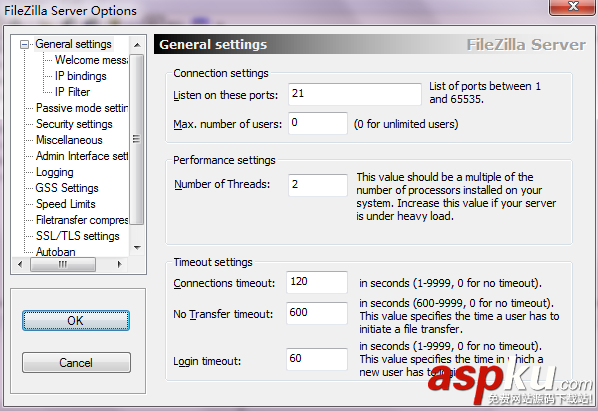
Task: Open the IP bindings page
Action: 80,76
